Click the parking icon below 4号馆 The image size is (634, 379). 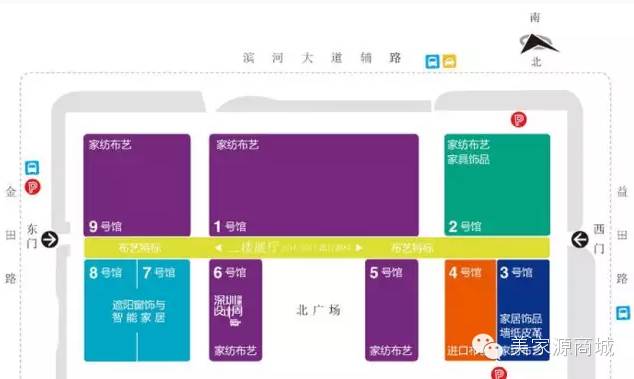[499, 373]
